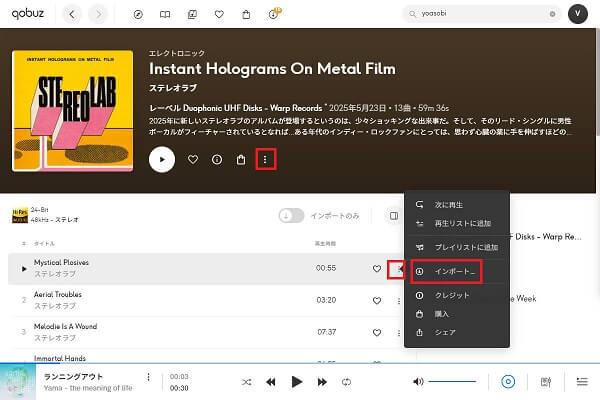Click the yoasobi search field
This screenshot has height=400, width=600.
[x=482, y=14]
